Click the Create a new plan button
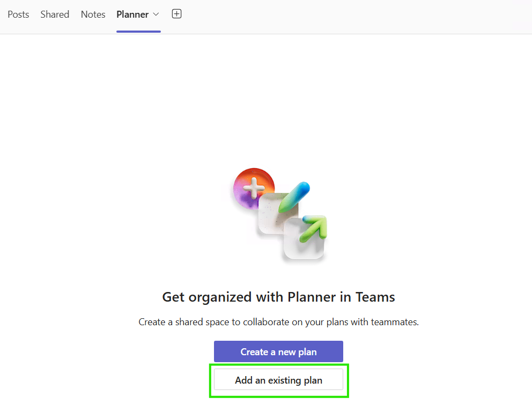This screenshot has width=532, height=412. click(278, 351)
